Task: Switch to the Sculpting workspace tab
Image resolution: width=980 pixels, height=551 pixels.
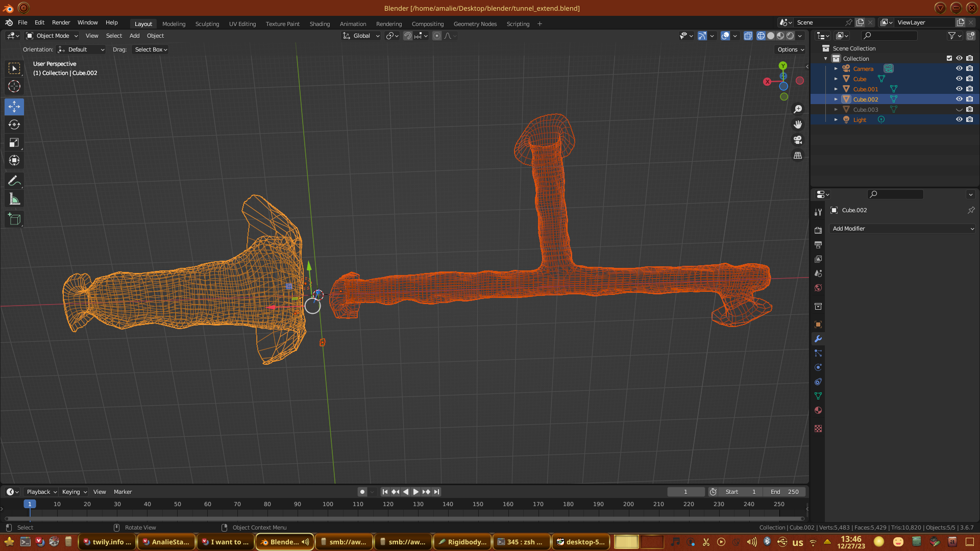Action: (207, 24)
